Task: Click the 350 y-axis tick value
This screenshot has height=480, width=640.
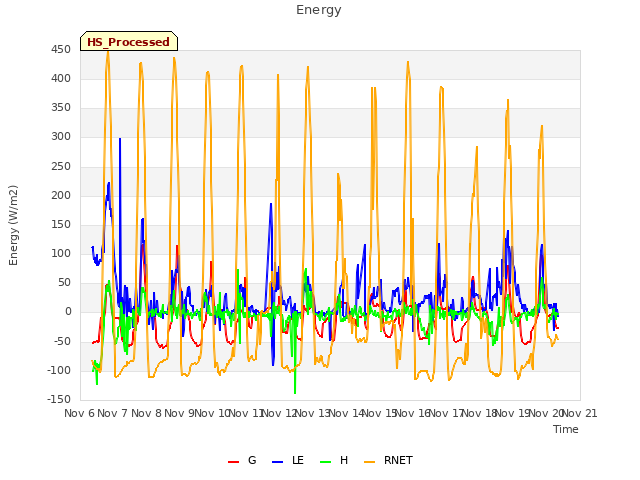Action: (61, 108)
